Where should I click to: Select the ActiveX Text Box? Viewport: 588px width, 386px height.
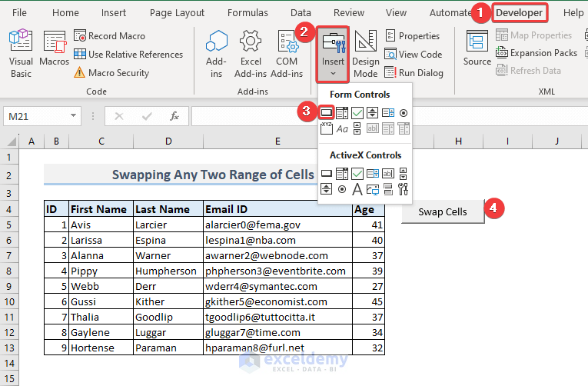click(387, 173)
